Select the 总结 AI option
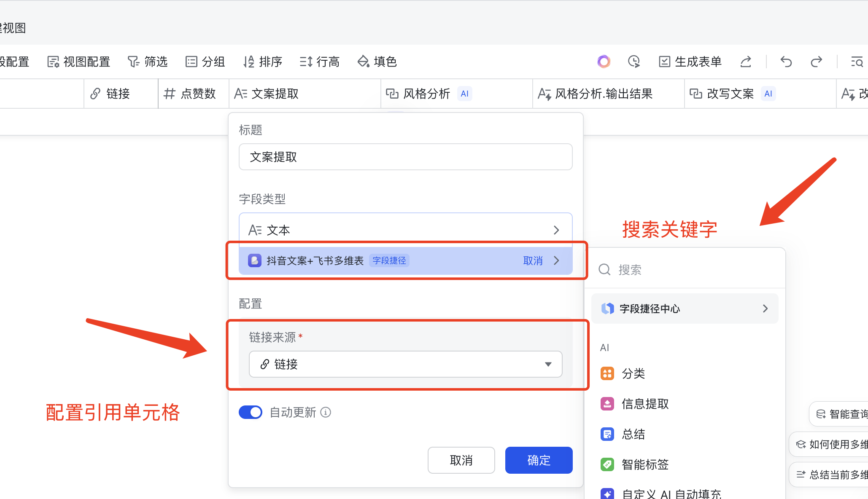This screenshot has width=868, height=499. click(x=685, y=434)
